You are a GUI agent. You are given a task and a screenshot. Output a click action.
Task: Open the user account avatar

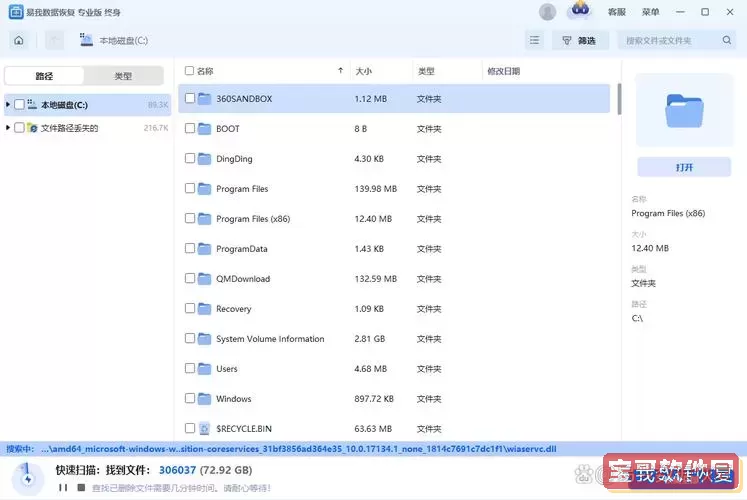547,12
